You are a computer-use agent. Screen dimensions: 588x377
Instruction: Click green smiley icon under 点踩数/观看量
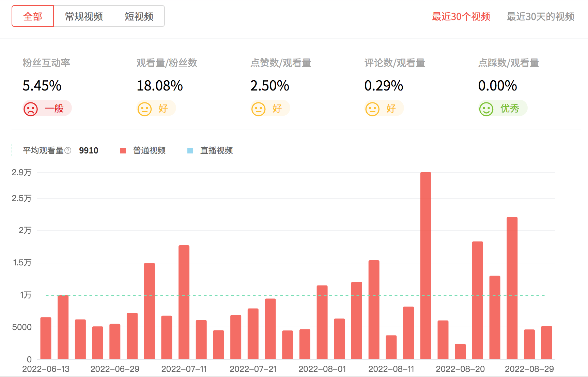tap(486, 109)
